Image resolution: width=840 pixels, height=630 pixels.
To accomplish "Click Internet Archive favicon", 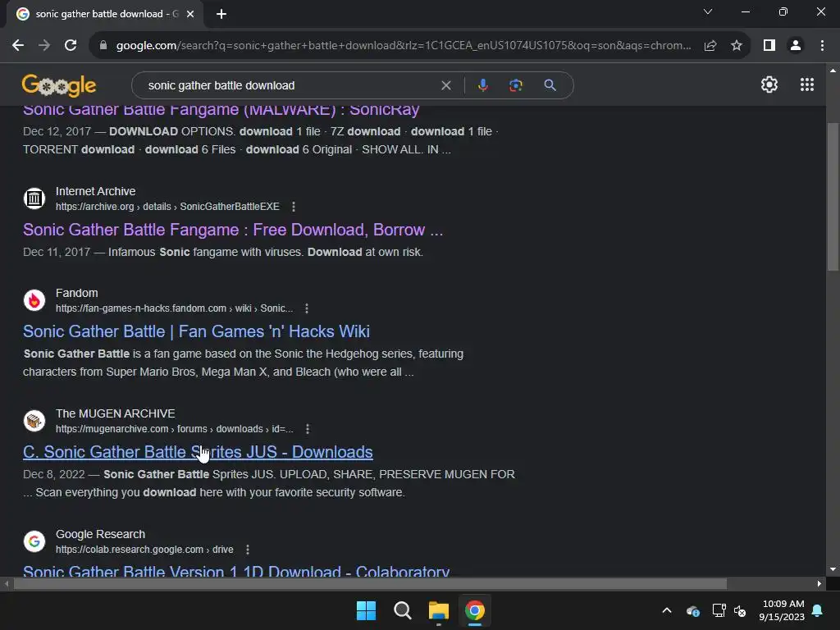I will [x=34, y=199].
